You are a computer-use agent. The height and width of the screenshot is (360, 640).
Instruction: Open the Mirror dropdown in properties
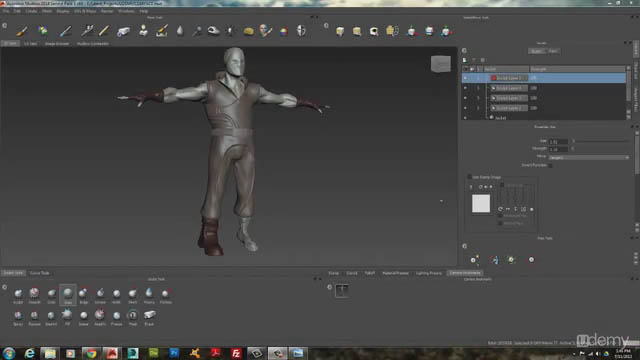coord(589,158)
